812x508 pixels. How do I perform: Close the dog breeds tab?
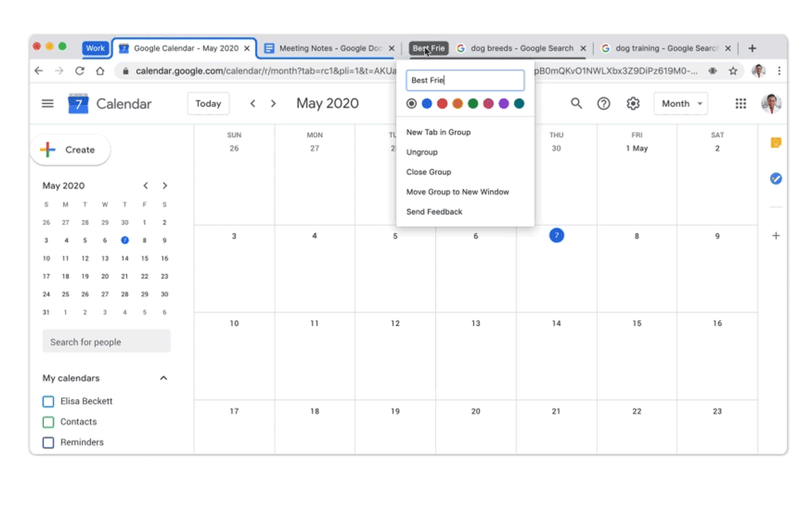[x=583, y=49]
